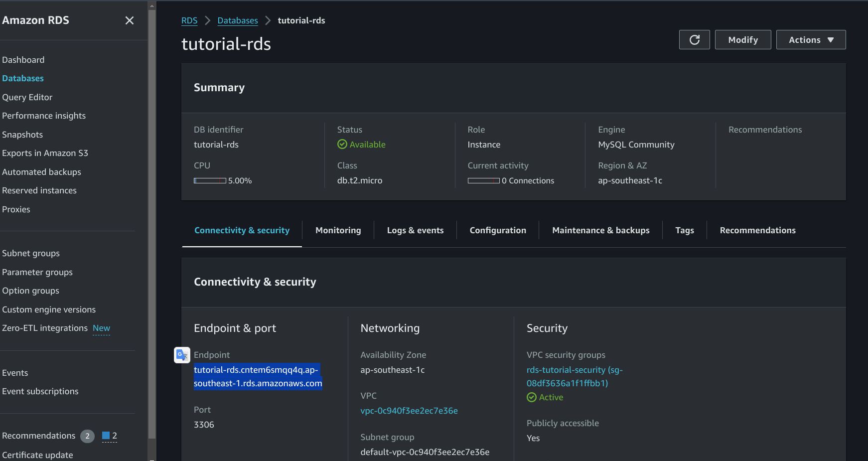Select the Configuration tab

[x=497, y=230]
